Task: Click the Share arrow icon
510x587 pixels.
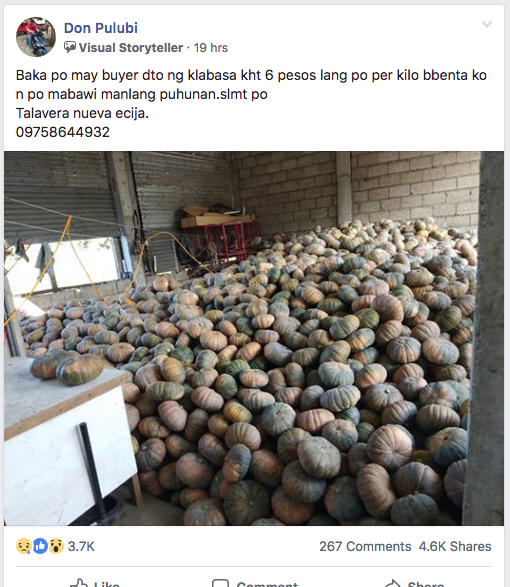Action: [x=393, y=583]
